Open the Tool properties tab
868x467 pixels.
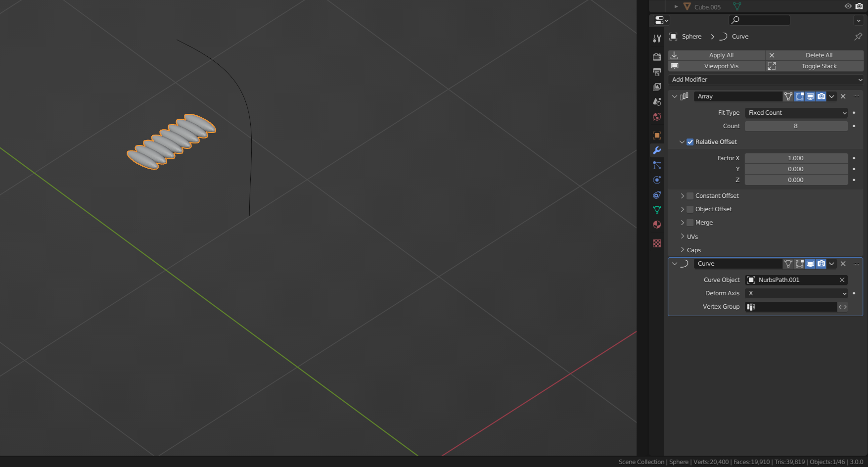click(x=657, y=39)
